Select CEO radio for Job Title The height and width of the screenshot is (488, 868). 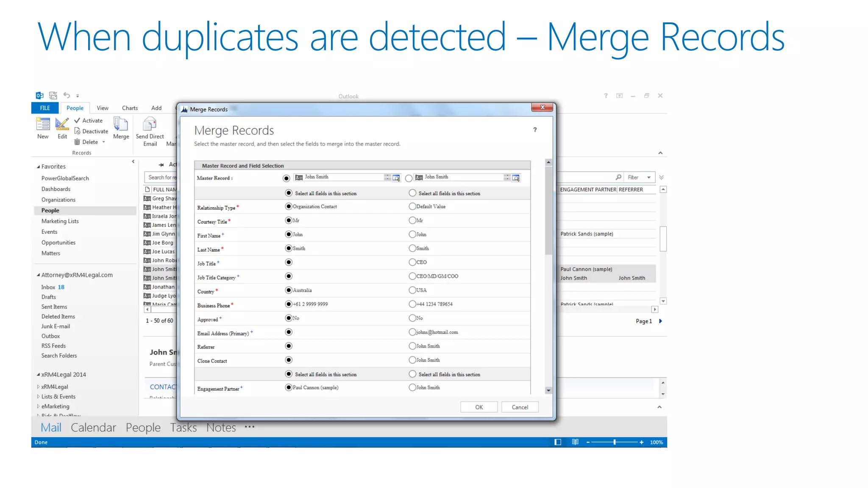click(412, 262)
